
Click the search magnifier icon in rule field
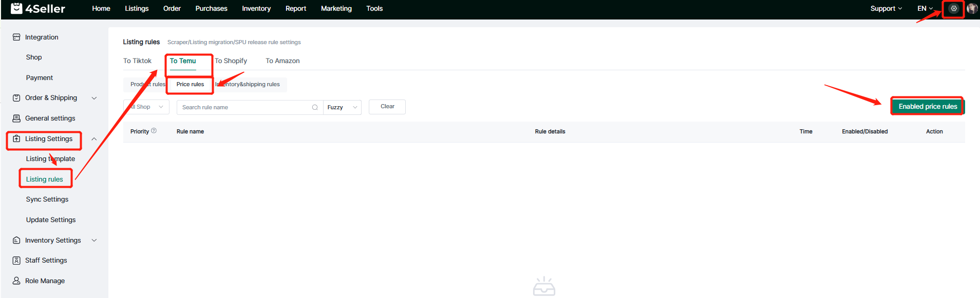[315, 107]
